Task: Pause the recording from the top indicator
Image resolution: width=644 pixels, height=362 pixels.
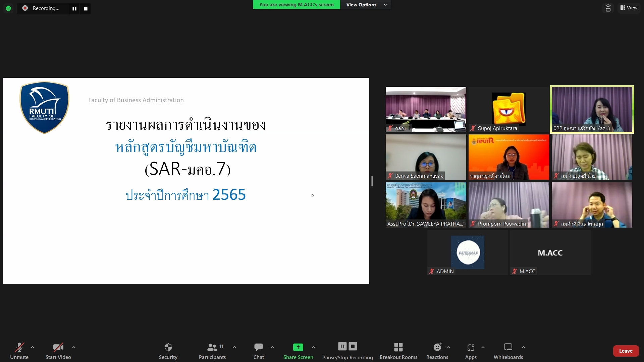Action: pyautogui.click(x=74, y=9)
